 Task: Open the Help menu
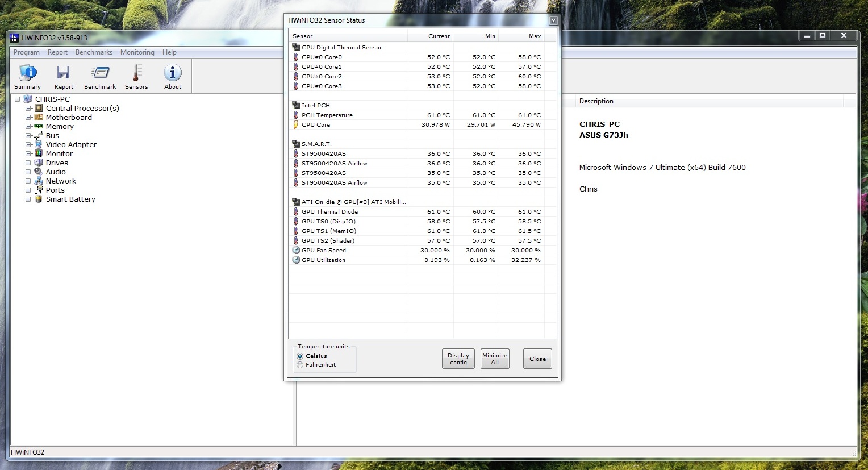pos(169,52)
